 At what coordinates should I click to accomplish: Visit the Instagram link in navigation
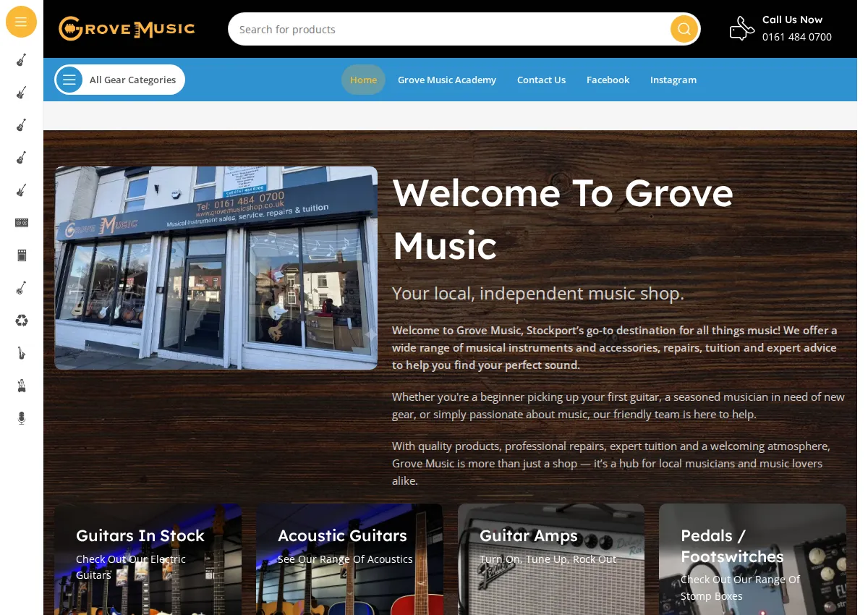pos(673,80)
